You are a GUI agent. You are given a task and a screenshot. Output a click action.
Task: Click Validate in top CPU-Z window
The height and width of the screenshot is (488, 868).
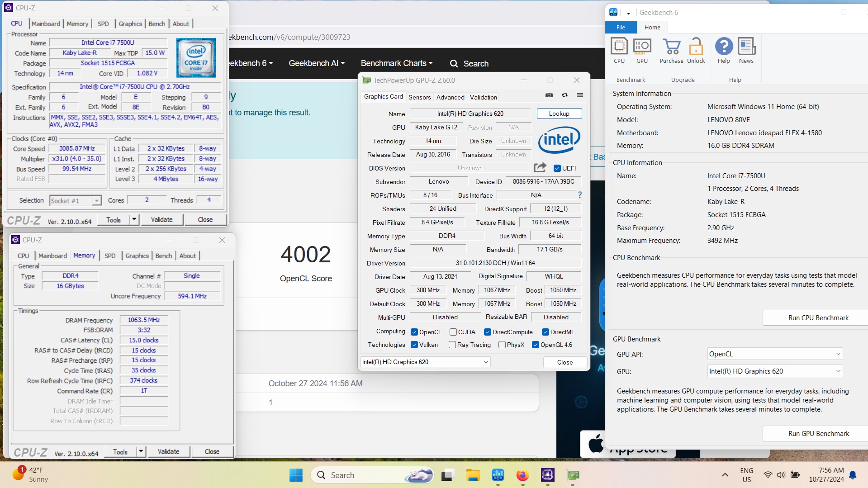click(x=161, y=219)
